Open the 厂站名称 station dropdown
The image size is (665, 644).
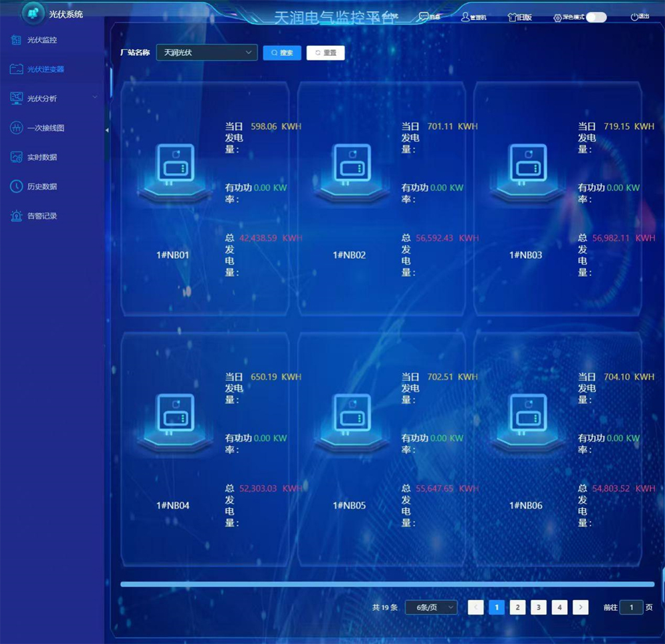click(206, 53)
